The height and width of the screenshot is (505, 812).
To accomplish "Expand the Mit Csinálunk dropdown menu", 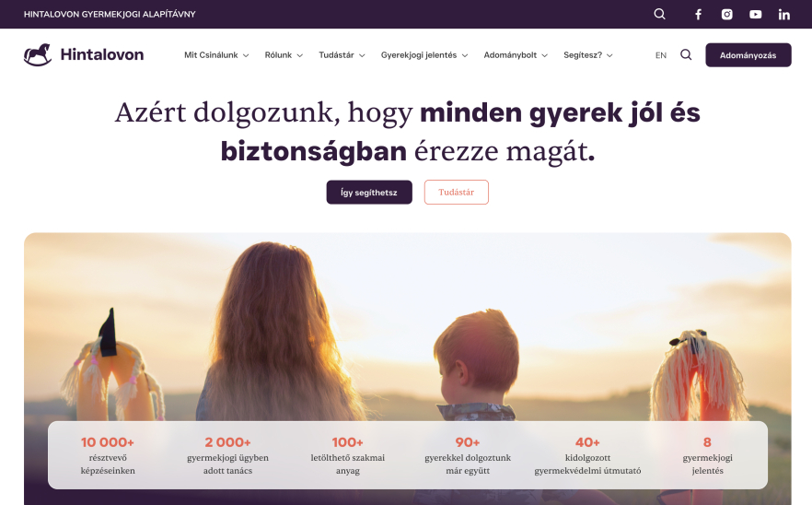I will [x=216, y=55].
